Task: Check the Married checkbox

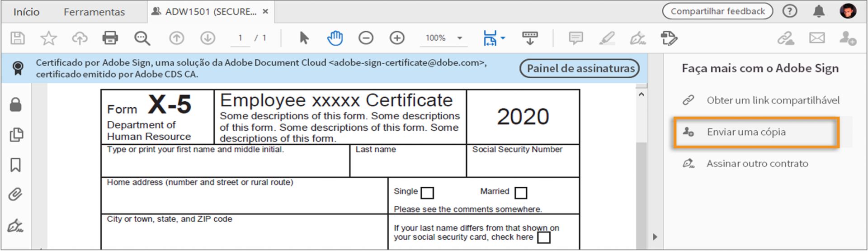Action: pyautogui.click(x=521, y=193)
